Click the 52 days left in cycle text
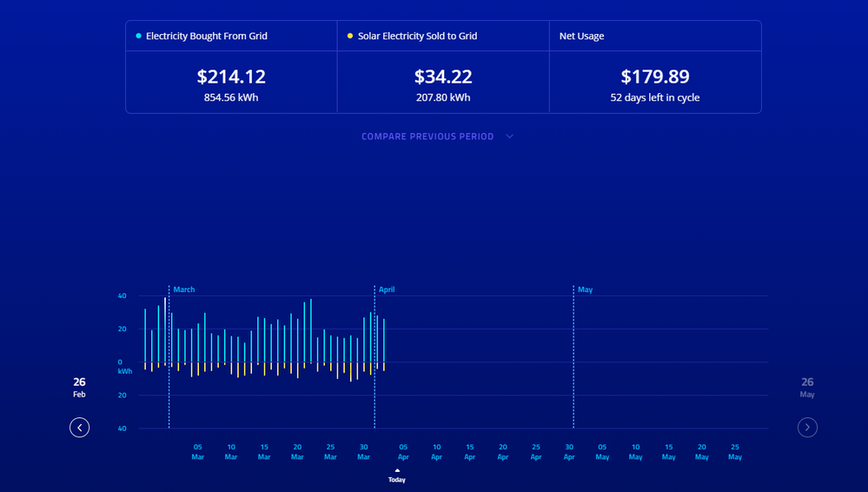Viewport: 868px width, 492px height. 655,97
